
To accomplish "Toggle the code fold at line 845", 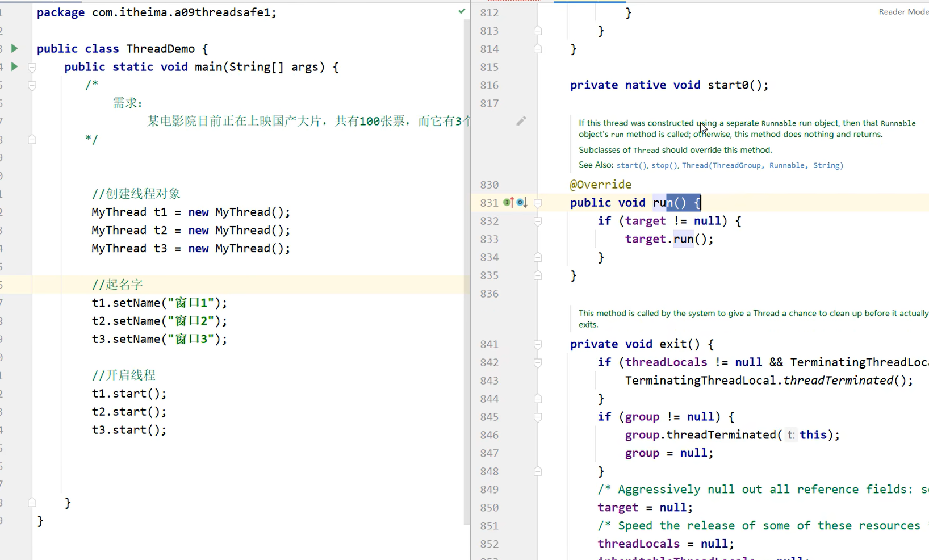I will [538, 417].
